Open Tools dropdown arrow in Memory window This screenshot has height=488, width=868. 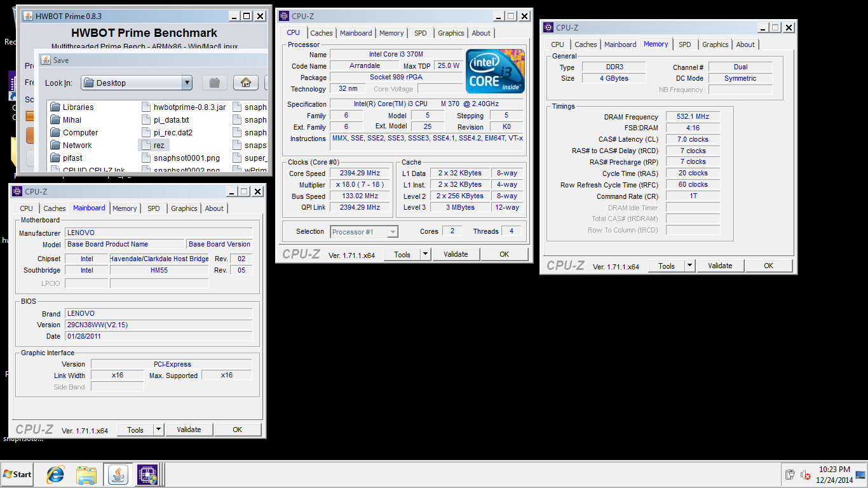tap(689, 266)
